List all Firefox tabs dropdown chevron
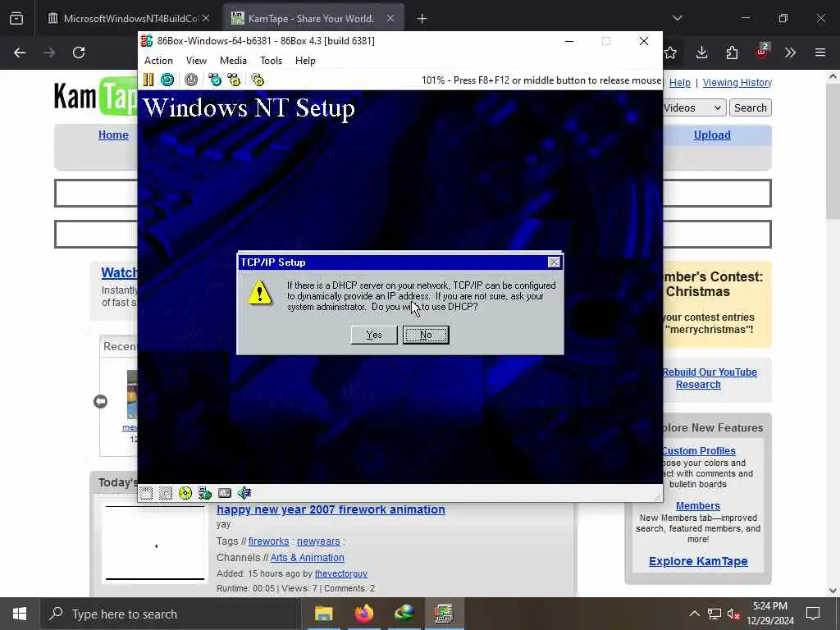This screenshot has width=840, height=630. coord(678,19)
